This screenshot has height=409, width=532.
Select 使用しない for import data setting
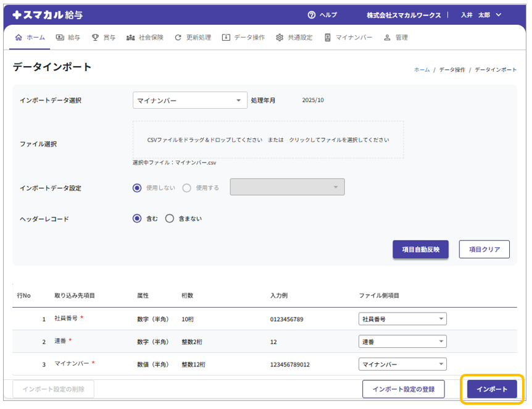coord(137,188)
